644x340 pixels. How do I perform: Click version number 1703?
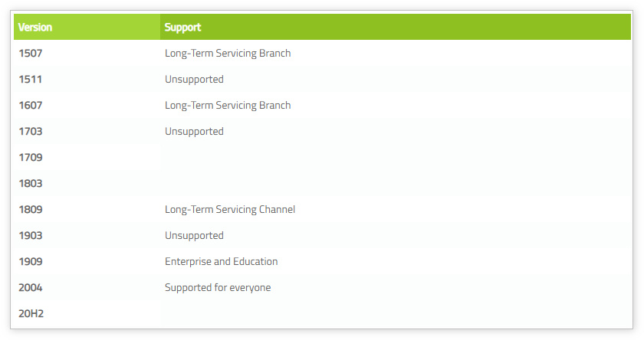click(31, 132)
